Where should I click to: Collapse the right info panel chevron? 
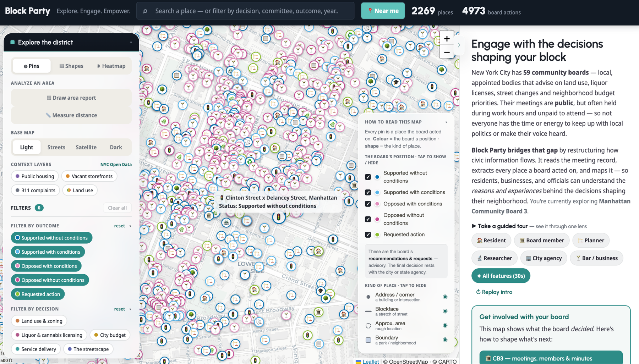click(459, 45)
